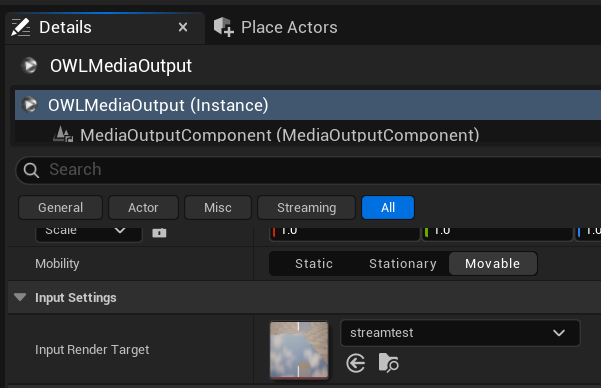
Task: Click the Mobility property label
Action: [x=57, y=264]
